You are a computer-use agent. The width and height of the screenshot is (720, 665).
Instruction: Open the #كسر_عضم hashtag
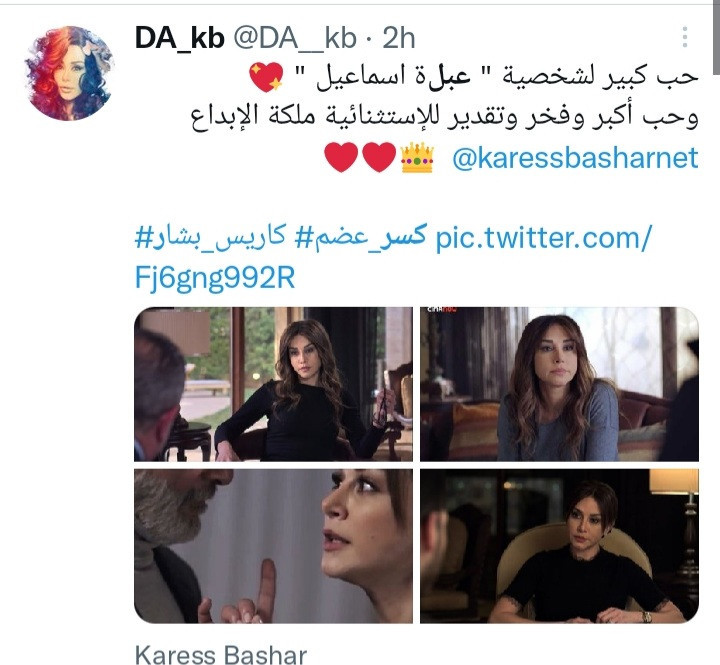pos(361,238)
